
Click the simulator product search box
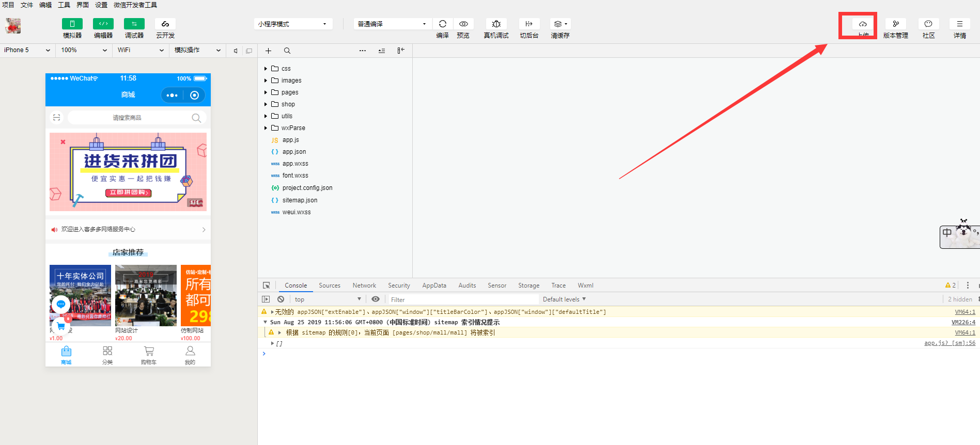click(137, 118)
